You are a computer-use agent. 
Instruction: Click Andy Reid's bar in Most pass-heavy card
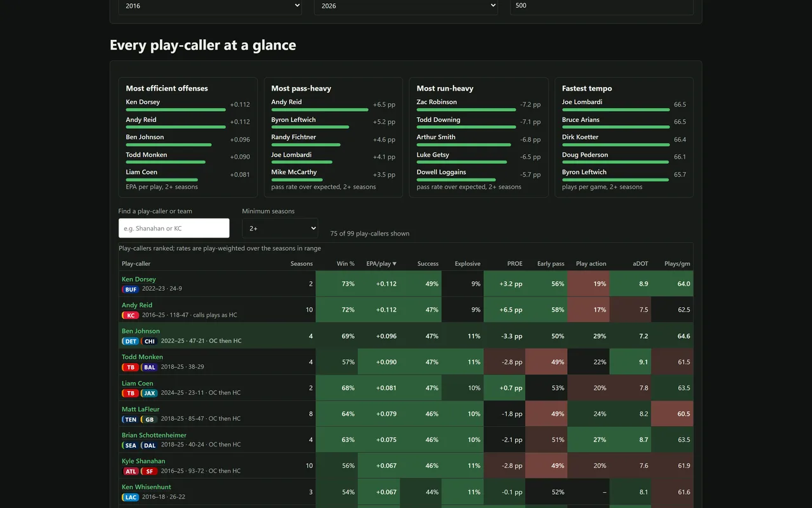[320, 110]
